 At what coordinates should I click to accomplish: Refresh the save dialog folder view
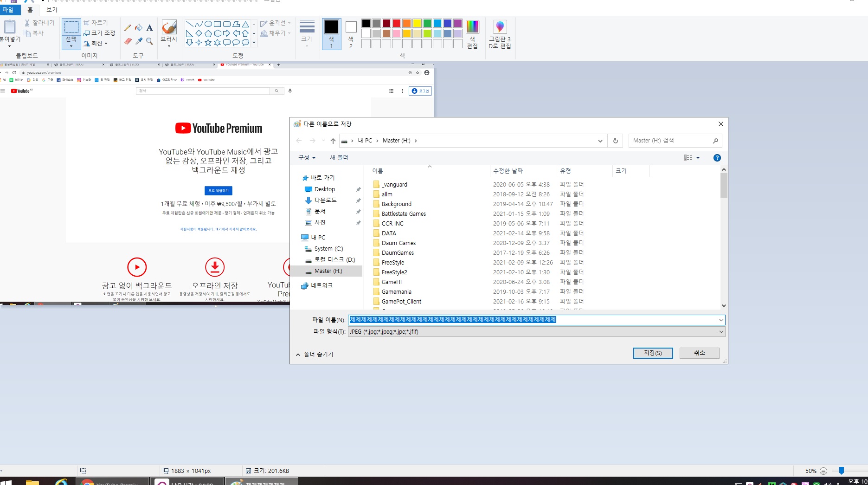[616, 141]
